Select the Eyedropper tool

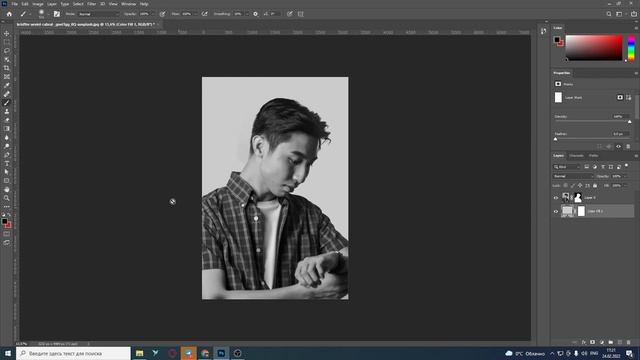[7, 85]
